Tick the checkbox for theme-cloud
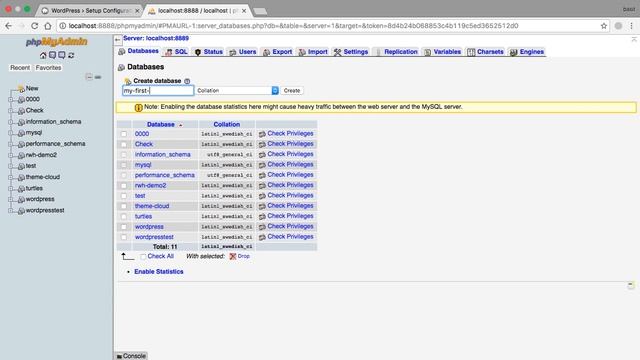640x360 pixels. coord(124,206)
